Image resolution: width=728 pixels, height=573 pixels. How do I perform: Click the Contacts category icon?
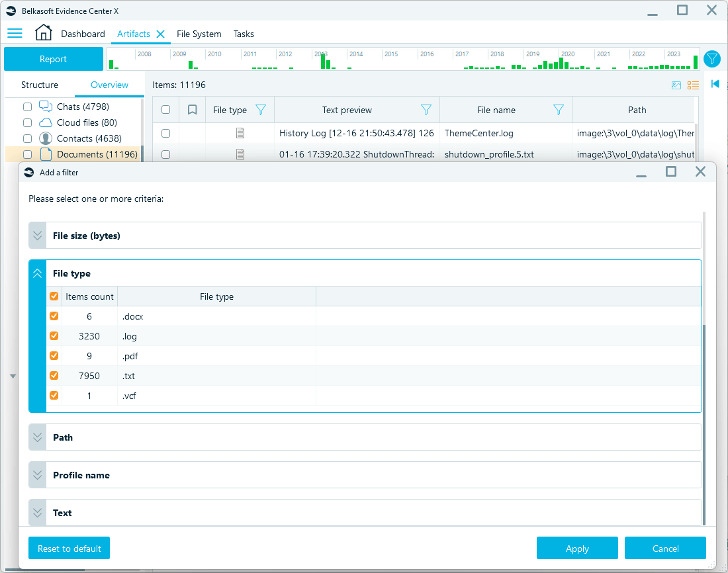pyautogui.click(x=46, y=138)
